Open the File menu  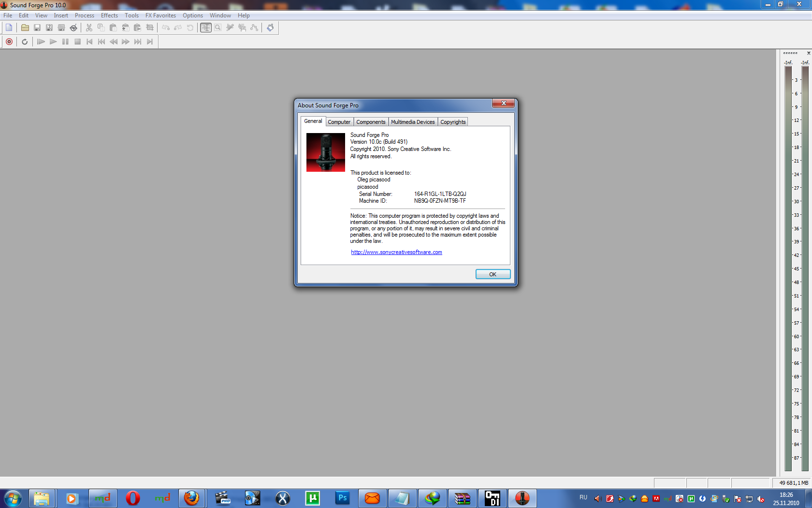click(x=8, y=15)
